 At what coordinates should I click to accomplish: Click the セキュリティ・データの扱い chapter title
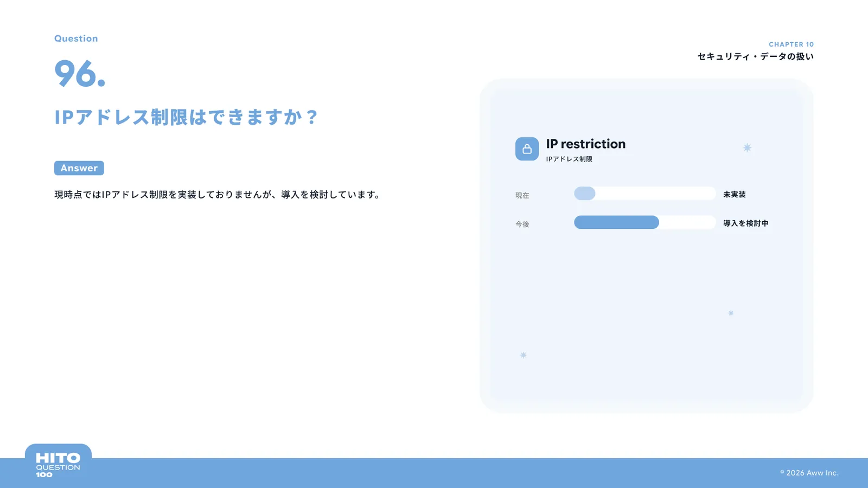[755, 56]
